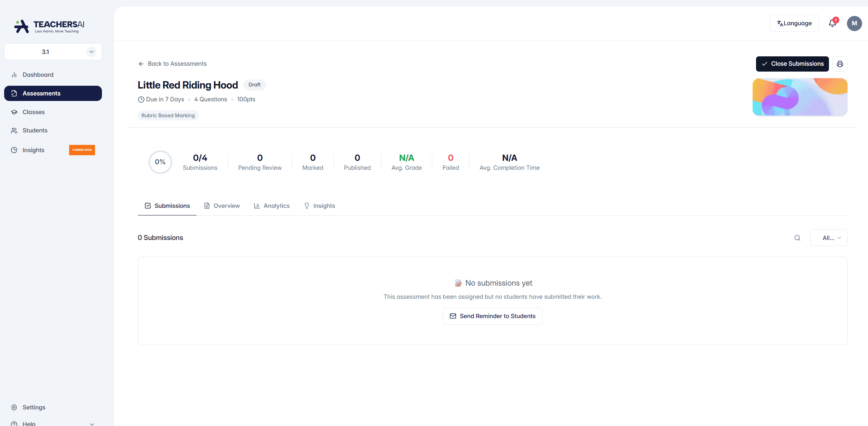The width and height of the screenshot is (868, 426).
Task: Toggle the Rubric Based Marking tag
Action: click(168, 115)
